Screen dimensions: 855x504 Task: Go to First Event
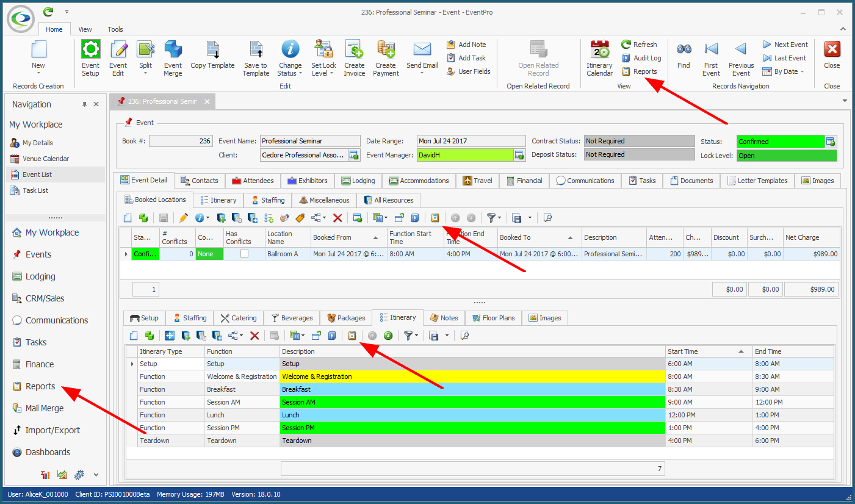tap(711, 58)
